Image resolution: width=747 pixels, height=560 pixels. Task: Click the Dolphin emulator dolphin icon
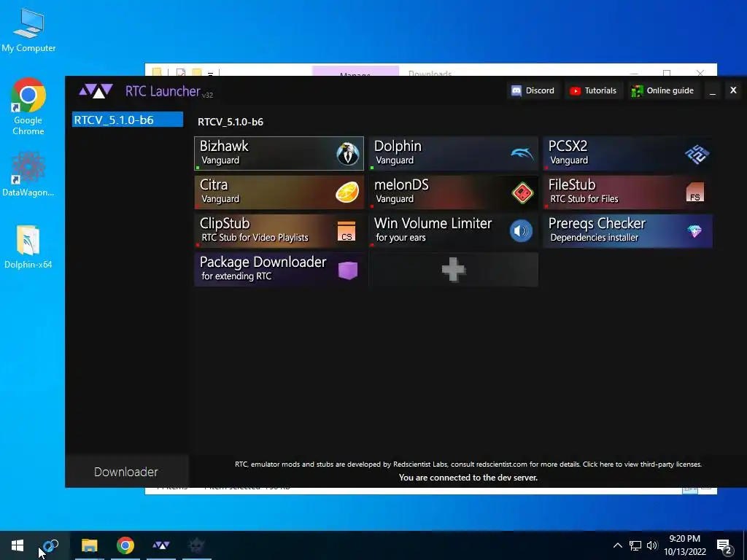522,153
